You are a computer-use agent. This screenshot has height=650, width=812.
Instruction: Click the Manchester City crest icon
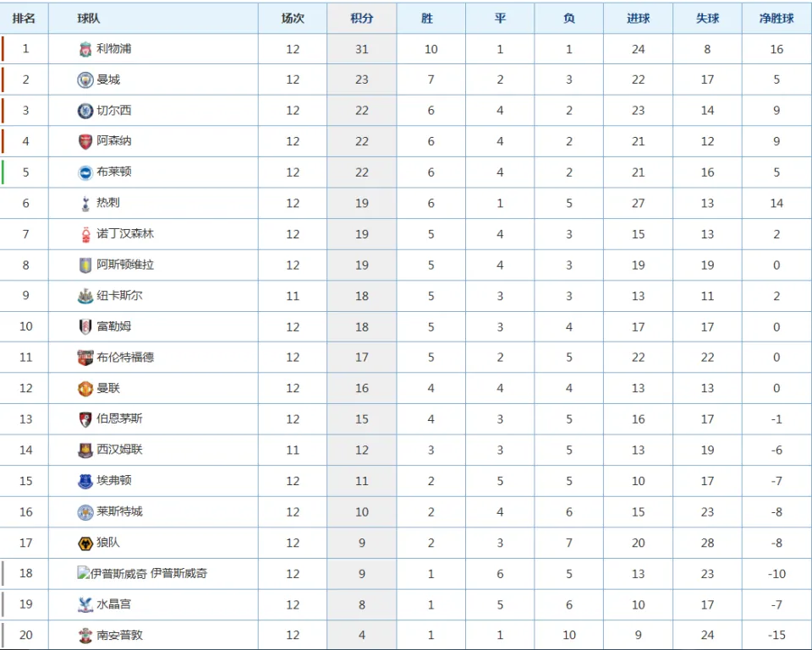coord(85,79)
